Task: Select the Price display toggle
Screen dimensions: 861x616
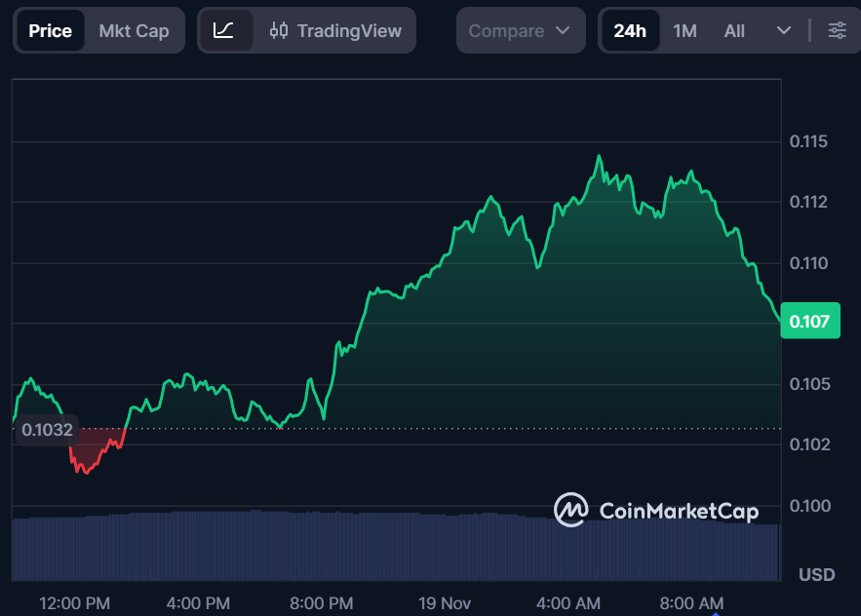Action: click(x=50, y=30)
